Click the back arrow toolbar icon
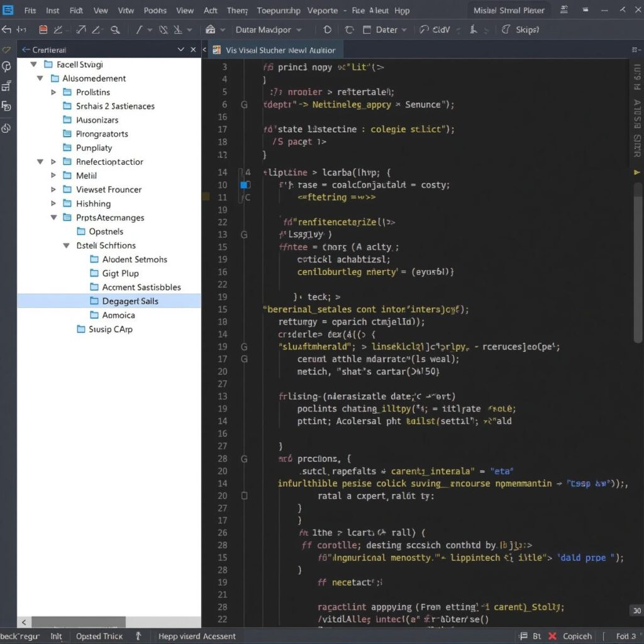The width and height of the screenshot is (644, 644). 6,30
